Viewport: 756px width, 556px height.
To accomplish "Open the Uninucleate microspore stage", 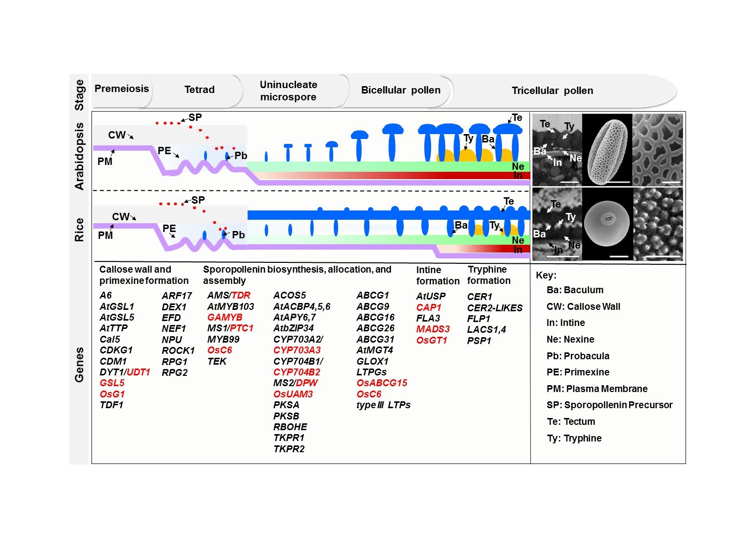I will pyautogui.click(x=288, y=91).
